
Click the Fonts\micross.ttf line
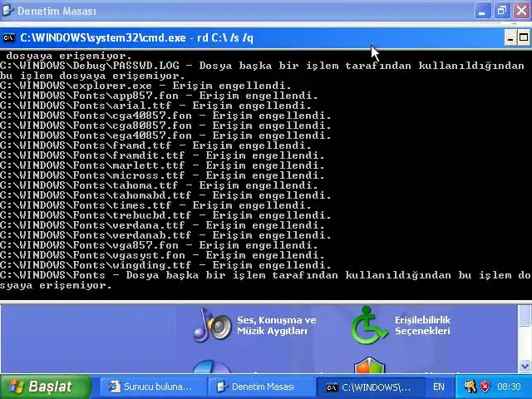(162, 175)
